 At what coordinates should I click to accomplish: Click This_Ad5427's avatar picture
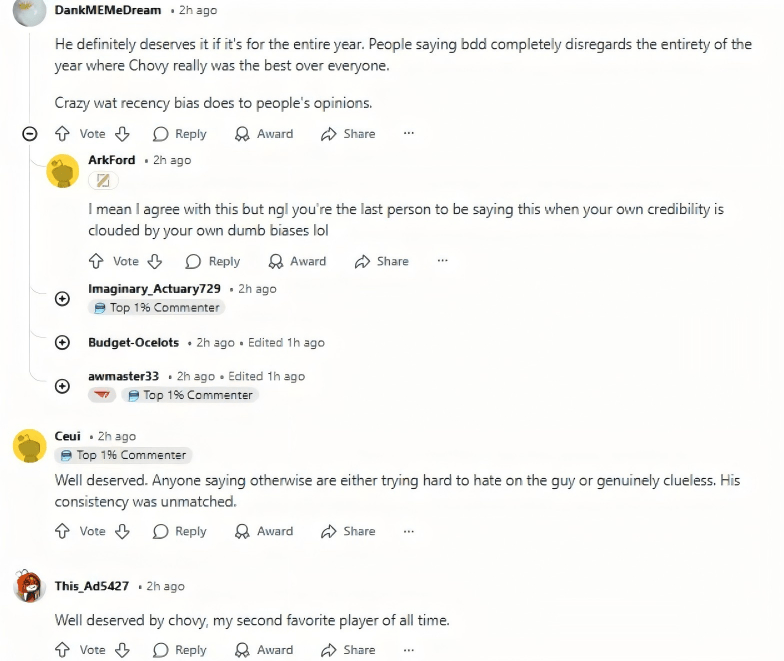tap(29, 586)
